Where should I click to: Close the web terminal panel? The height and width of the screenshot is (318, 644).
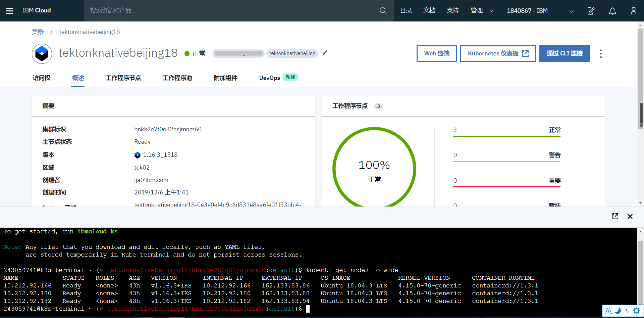pos(630,216)
